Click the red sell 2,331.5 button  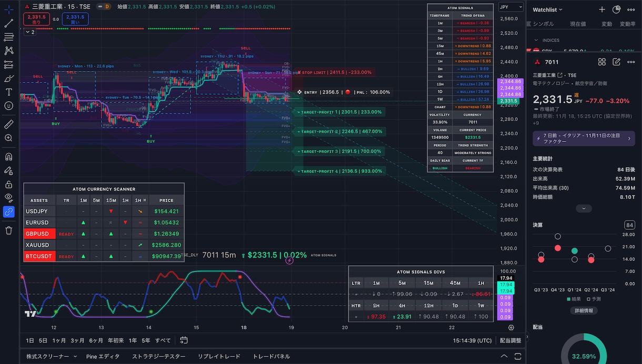36,19
